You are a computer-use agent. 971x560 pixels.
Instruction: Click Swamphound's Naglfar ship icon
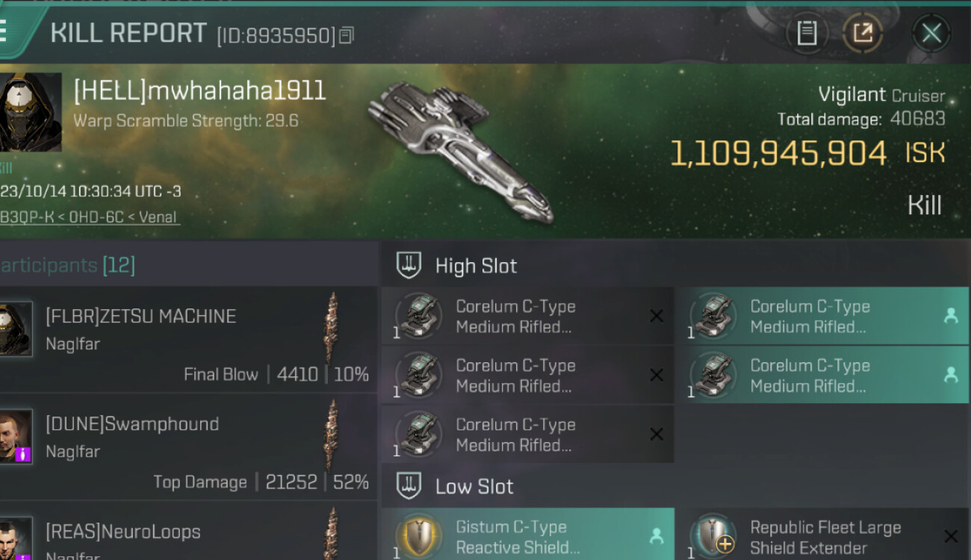331,435
